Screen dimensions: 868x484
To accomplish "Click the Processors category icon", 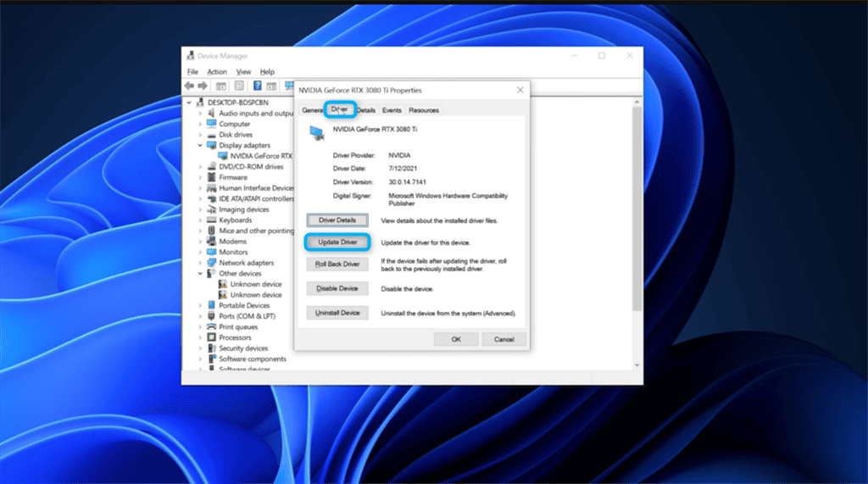I will (212, 337).
